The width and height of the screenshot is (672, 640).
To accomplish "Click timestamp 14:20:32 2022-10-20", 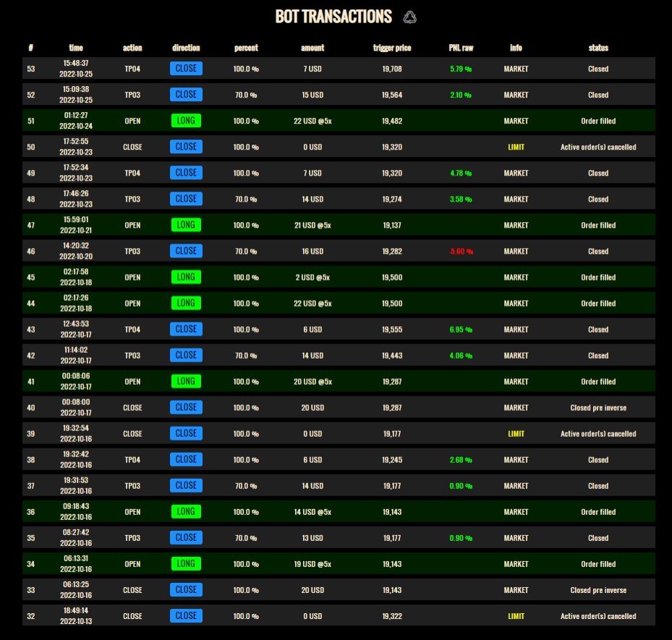I will tap(76, 251).
